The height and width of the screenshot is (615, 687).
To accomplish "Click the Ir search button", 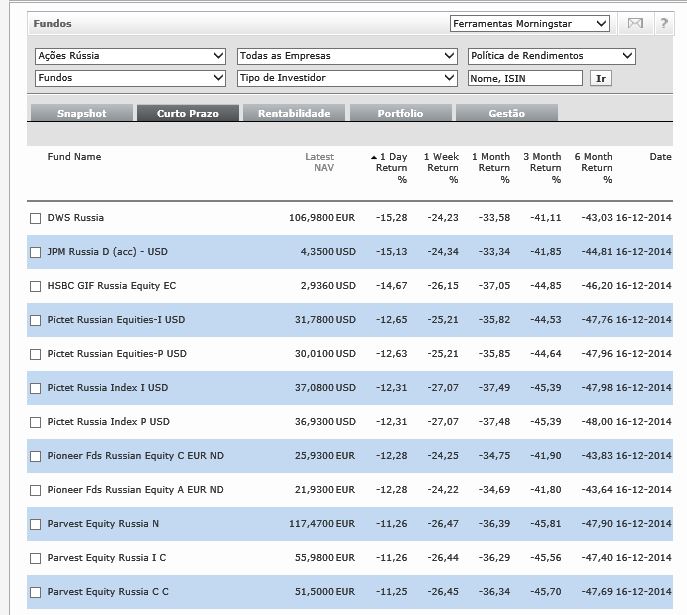I will click(x=601, y=78).
